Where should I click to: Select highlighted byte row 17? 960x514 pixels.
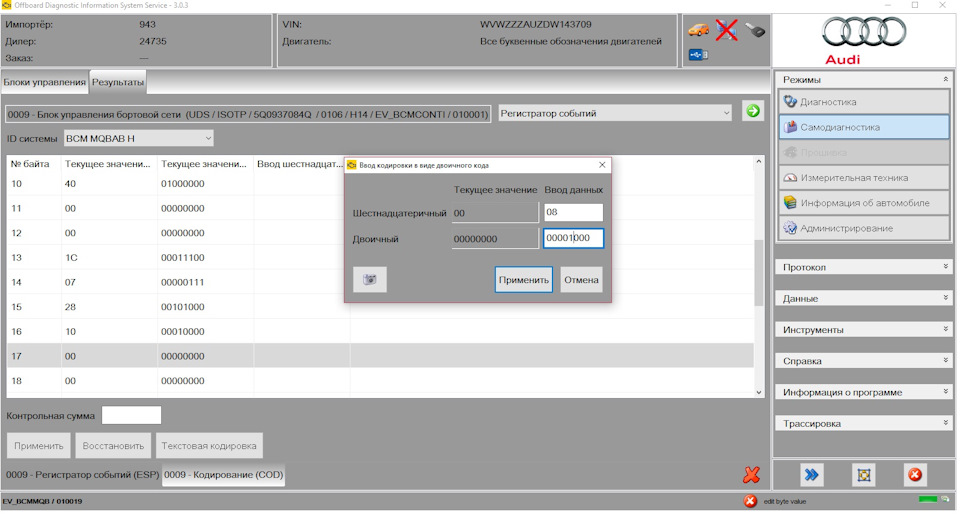coord(380,356)
